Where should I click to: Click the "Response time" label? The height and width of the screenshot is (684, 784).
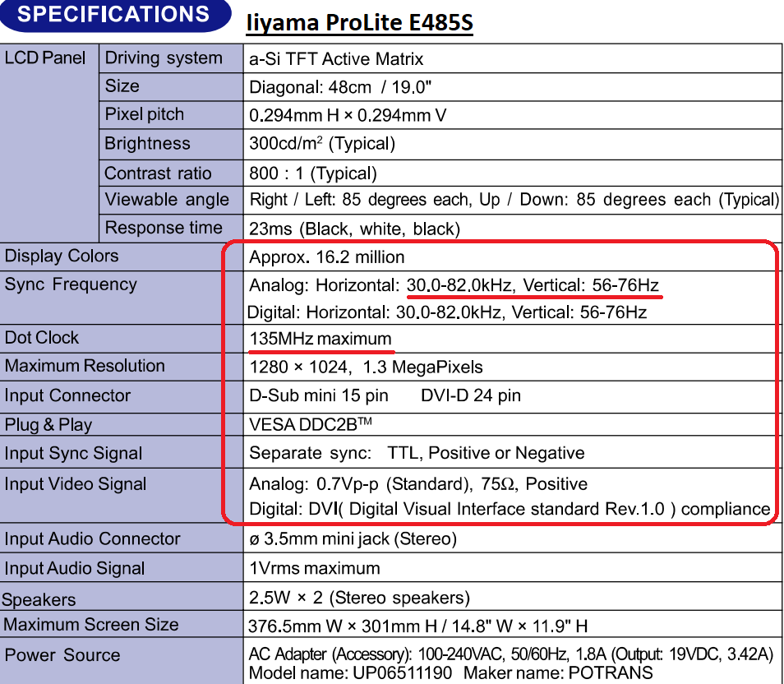(164, 228)
